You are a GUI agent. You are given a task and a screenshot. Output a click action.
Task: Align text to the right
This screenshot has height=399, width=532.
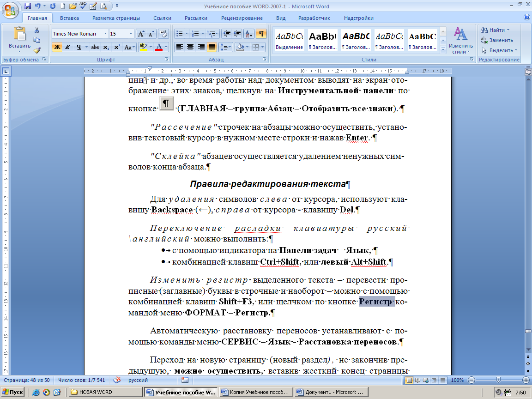tap(201, 47)
